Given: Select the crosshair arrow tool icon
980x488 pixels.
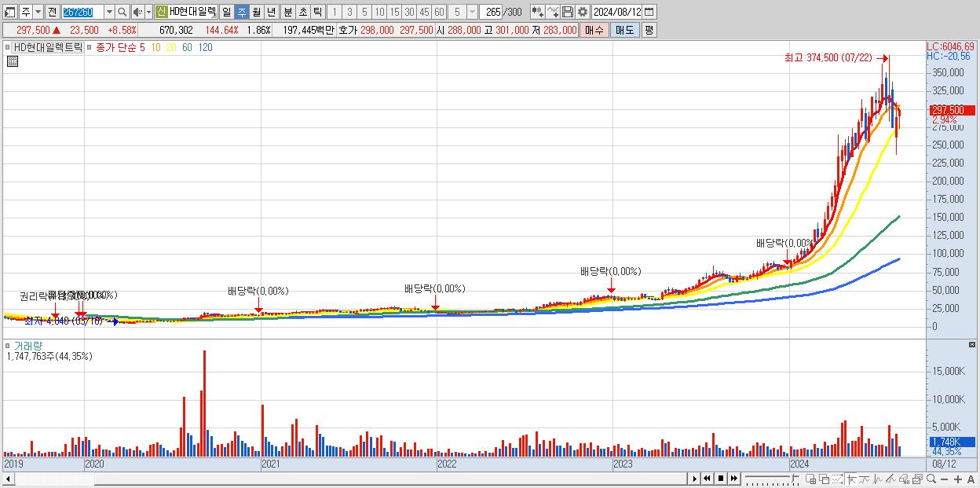Looking at the screenshot, I should pyautogui.click(x=852, y=479).
